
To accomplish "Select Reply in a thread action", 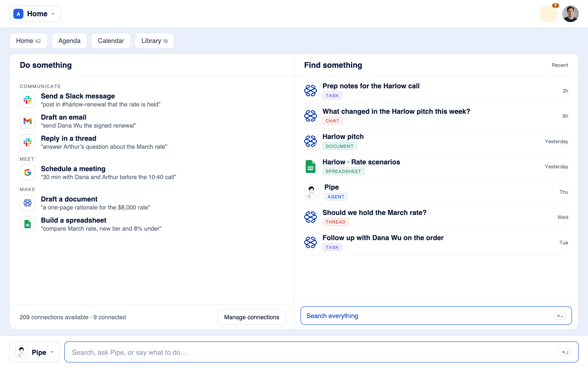I will click(69, 138).
